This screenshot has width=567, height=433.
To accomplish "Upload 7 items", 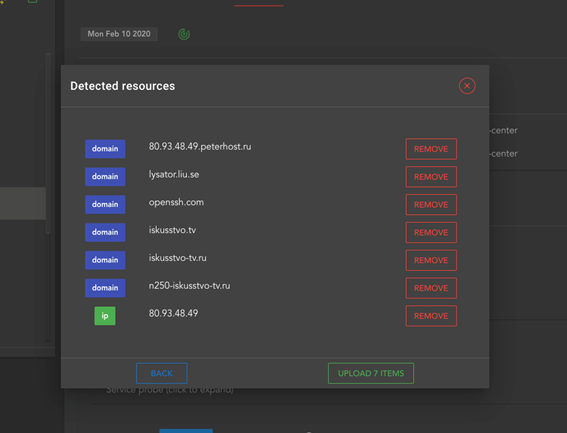I will [x=371, y=373].
